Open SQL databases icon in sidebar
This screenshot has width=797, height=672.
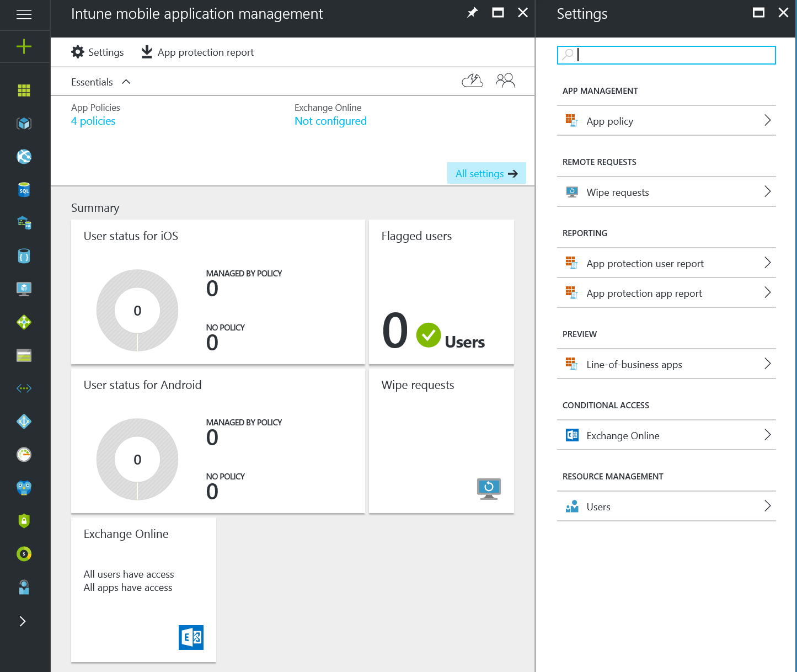click(24, 190)
